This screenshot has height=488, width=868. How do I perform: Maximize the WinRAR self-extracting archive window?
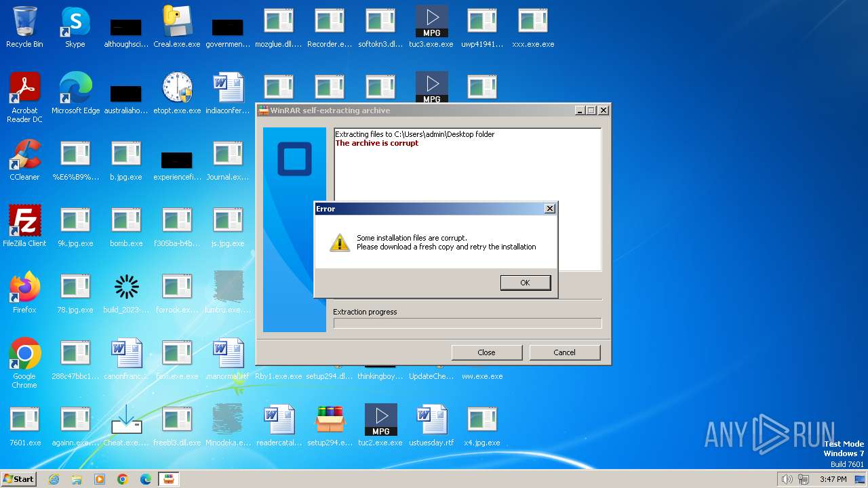(591, 110)
